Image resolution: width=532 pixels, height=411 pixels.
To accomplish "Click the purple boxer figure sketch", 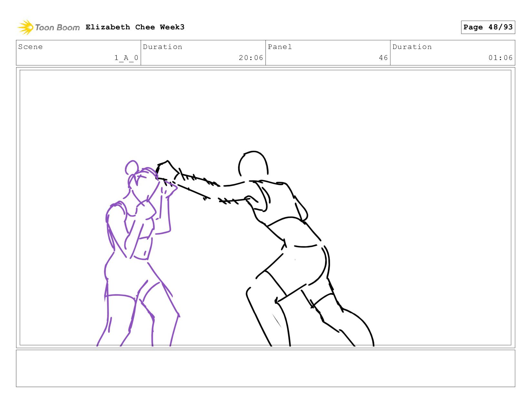I will tap(138, 253).
